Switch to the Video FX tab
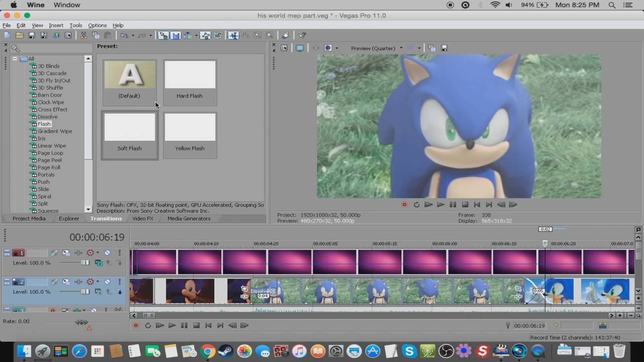This screenshot has height=362, width=644. click(x=143, y=219)
